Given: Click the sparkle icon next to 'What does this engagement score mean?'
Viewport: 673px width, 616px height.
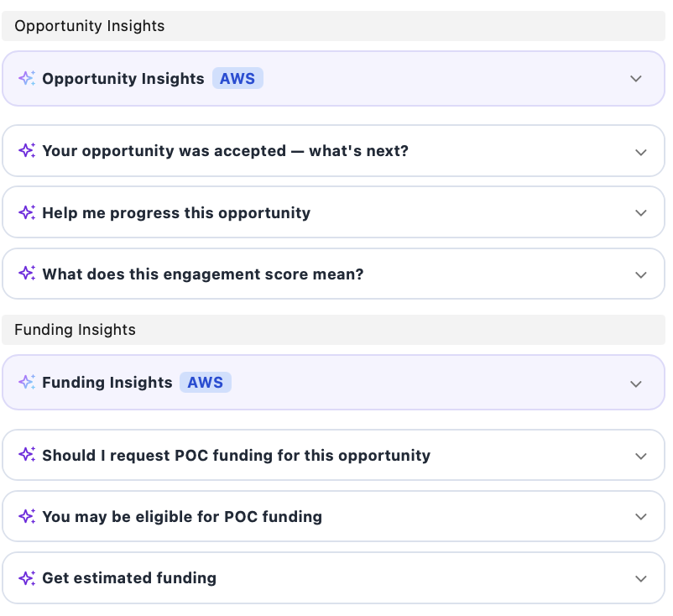Looking at the screenshot, I should 26,274.
